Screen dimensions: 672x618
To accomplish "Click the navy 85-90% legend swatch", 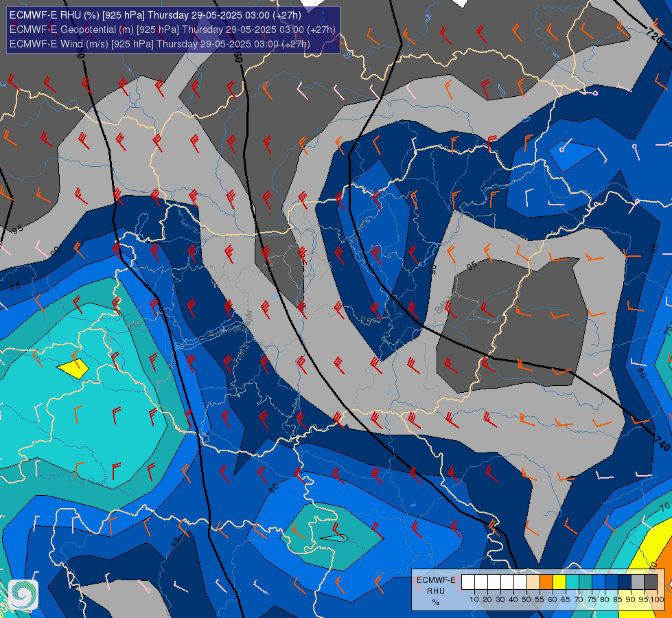I will click(x=625, y=582).
